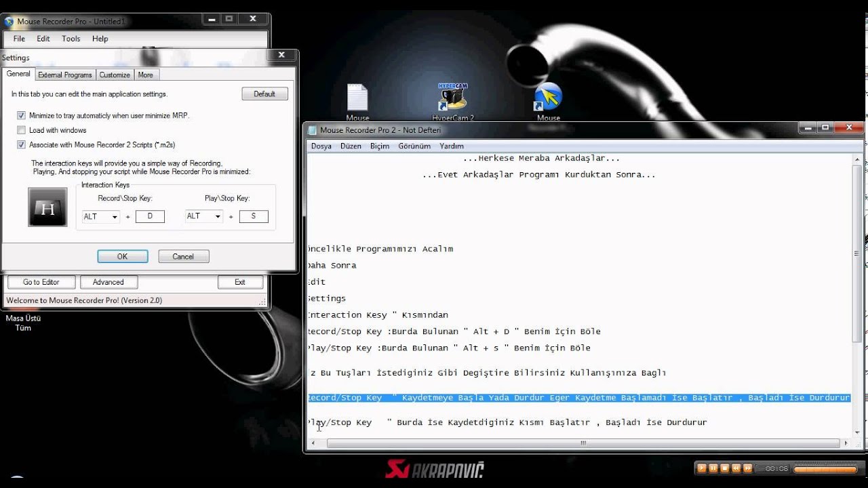The width and height of the screenshot is (868, 488).
Task: Open Biçim menu in Notepad
Action: (380, 146)
